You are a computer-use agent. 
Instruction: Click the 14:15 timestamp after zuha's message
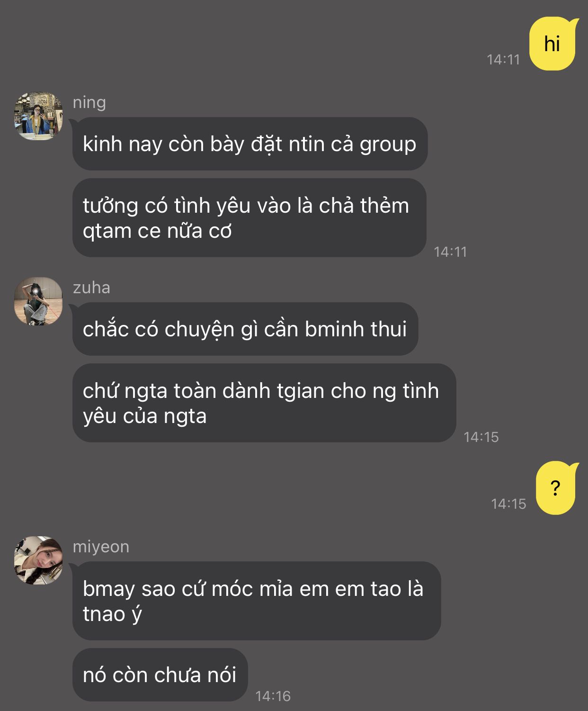[x=481, y=437]
